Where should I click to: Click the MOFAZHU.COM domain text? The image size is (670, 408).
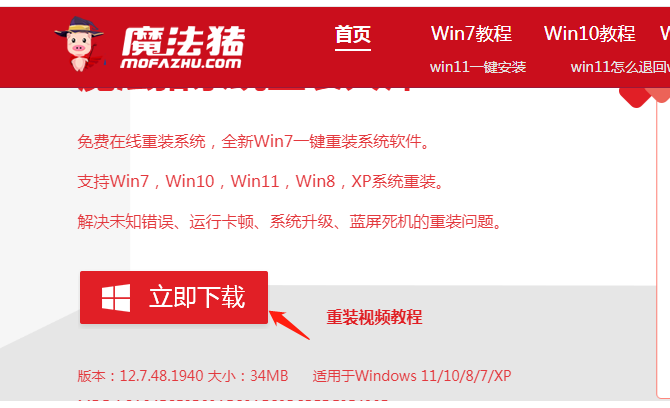(x=181, y=64)
